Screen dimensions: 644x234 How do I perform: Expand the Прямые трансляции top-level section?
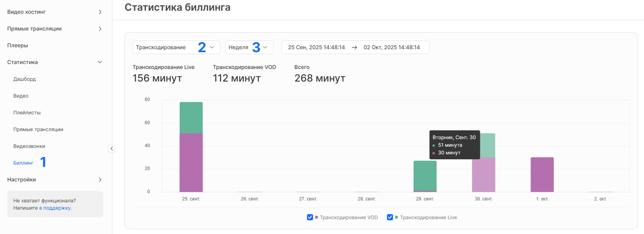tap(100, 29)
